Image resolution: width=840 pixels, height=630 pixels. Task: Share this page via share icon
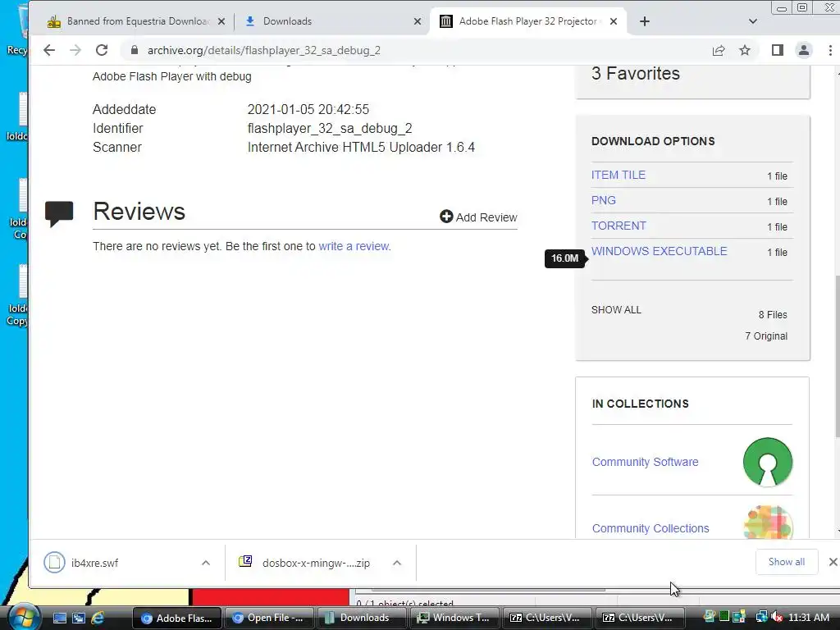(x=719, y=50)
